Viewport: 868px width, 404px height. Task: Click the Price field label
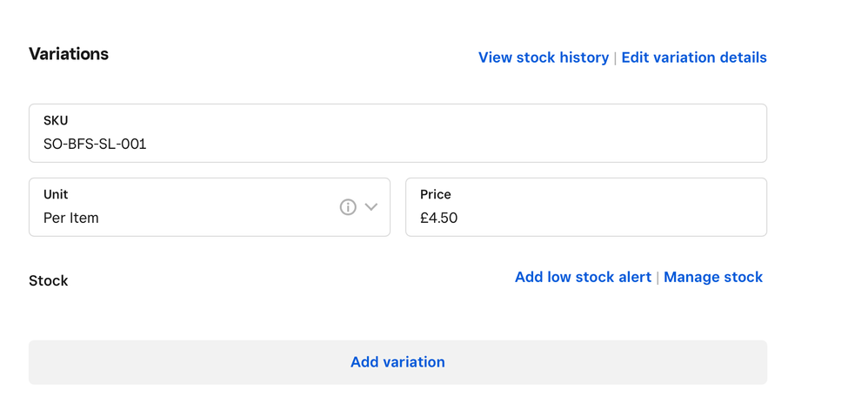[436, 194]
